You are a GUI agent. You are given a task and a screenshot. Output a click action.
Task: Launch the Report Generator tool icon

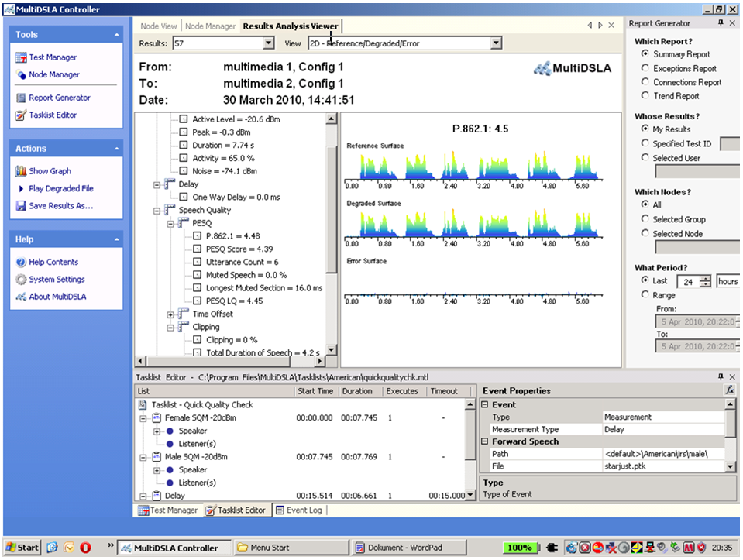(x=22, y=98)
